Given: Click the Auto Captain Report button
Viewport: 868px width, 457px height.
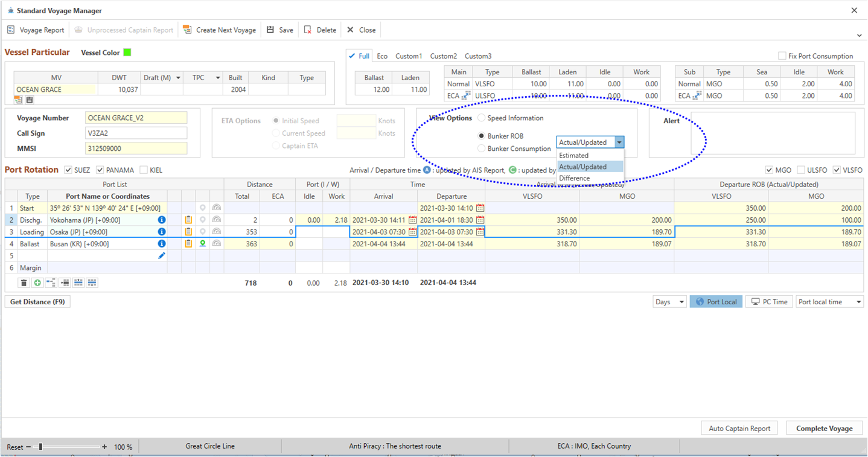Looking at the screenshot, I should (739, 429).
